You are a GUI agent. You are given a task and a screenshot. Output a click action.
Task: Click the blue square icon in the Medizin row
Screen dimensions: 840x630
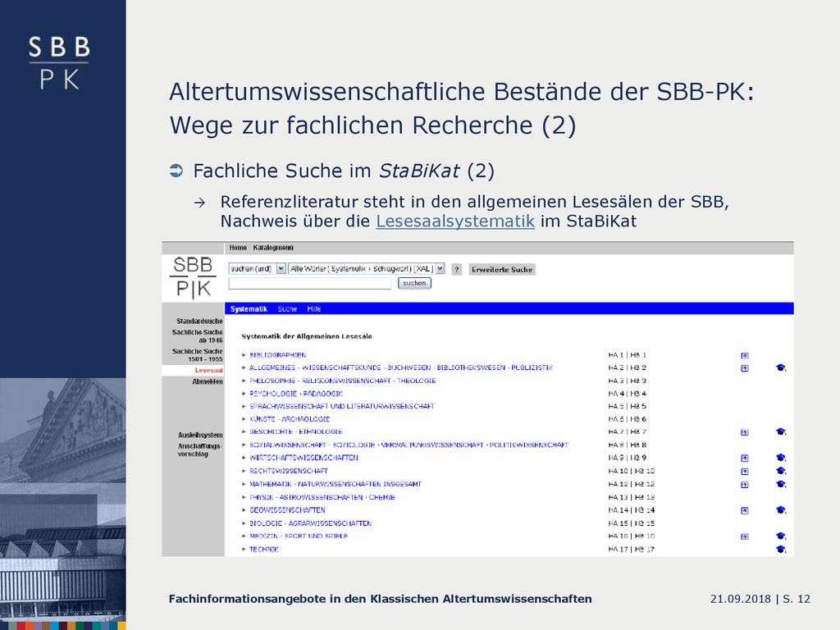point(745,536)
